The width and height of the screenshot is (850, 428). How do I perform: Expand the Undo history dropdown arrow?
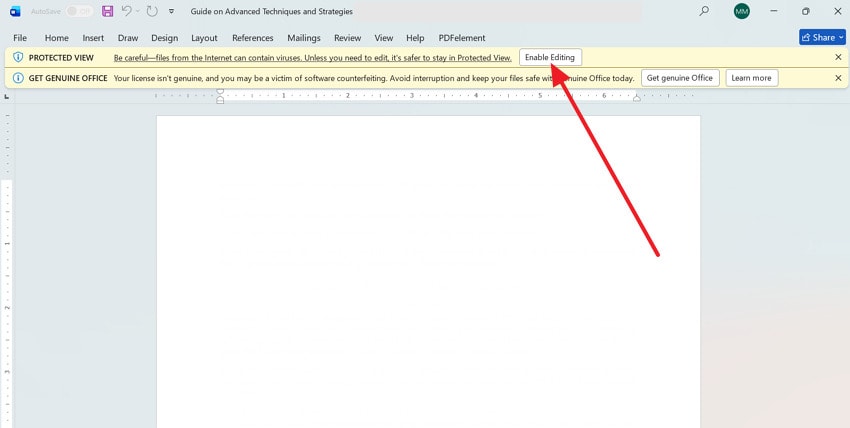[138, 11]
